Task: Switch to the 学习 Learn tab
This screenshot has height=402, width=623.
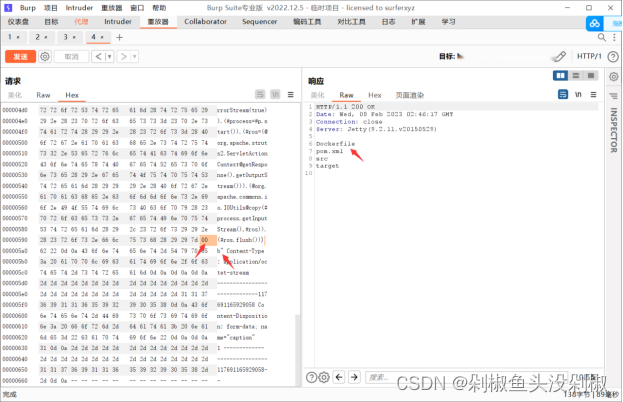Action: (x=449, y=21)
